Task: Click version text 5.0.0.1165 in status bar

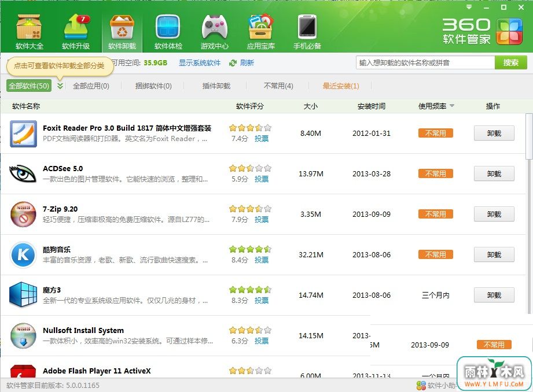Action: click(82, 385)
